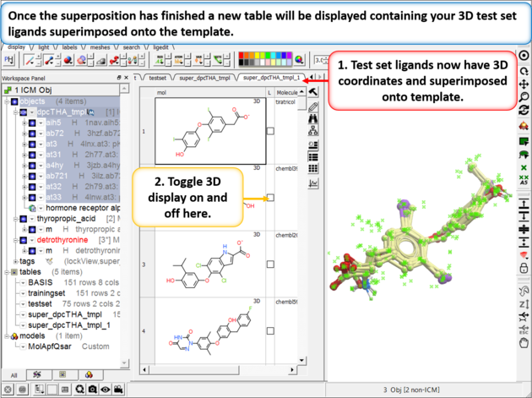The height and width of the screenshot is (398, 532).
Task: Expand the thyropropic_acid object node
Action: point(17,218)
